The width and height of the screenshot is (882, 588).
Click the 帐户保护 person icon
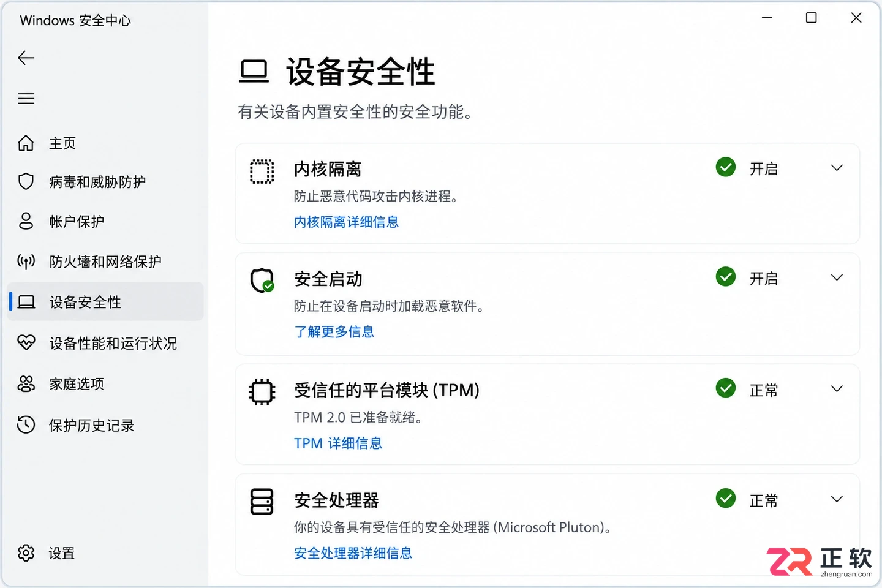26,221
